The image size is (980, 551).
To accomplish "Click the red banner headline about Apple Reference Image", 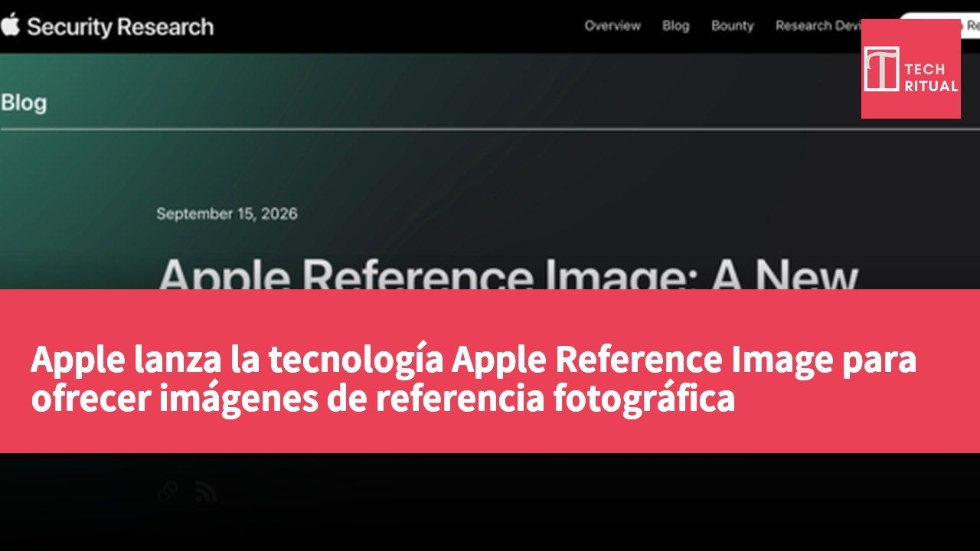I will [473, 379].
